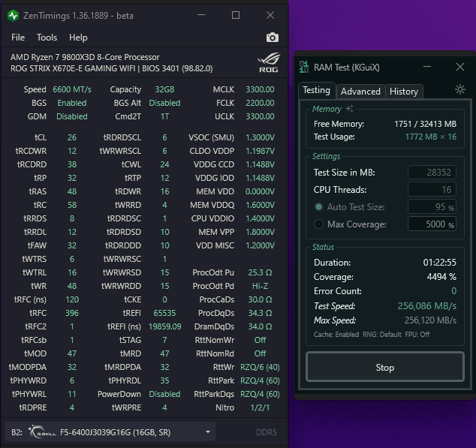Image resolution: width=476 pixels, height=448 pixels.
Task: Click the GDM Disabled value
Action: point(72,116)
